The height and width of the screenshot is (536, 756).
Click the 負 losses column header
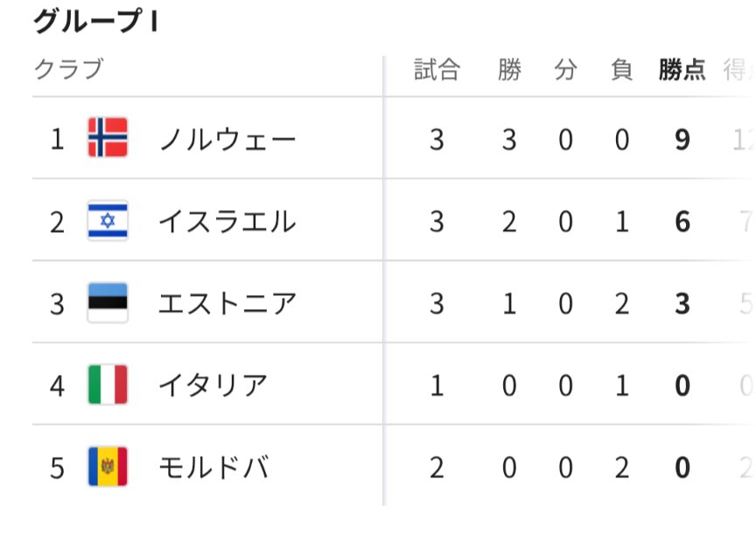click(621, 70)
